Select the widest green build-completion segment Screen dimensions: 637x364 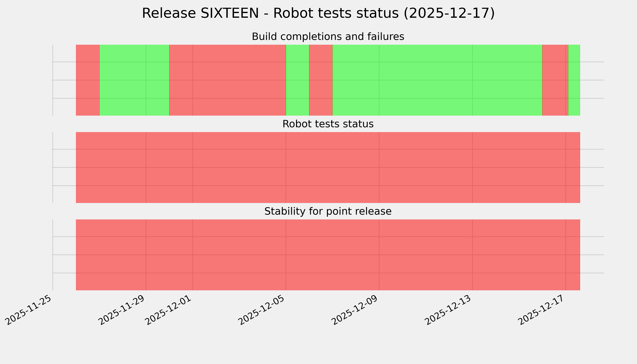pyautogui.click(x=437, y=80)
